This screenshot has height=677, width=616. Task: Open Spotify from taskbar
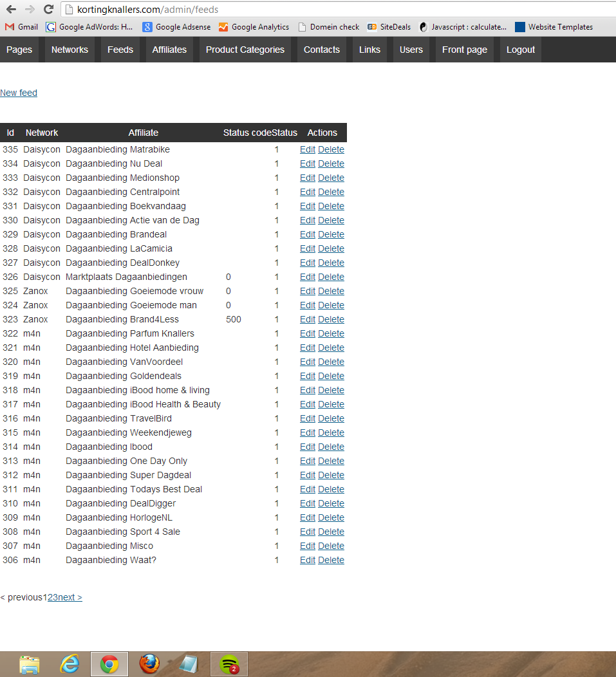(x=229, y=664)
